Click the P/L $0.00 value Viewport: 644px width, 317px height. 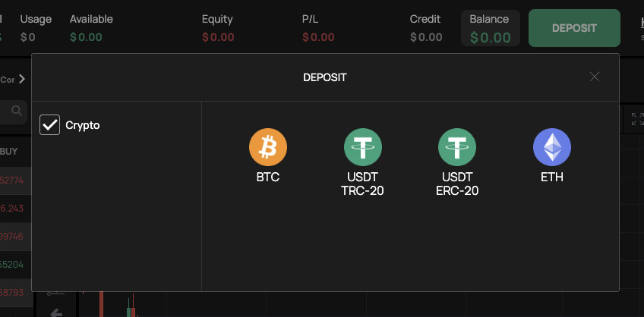pyautogui.click(x=317, y=36)
